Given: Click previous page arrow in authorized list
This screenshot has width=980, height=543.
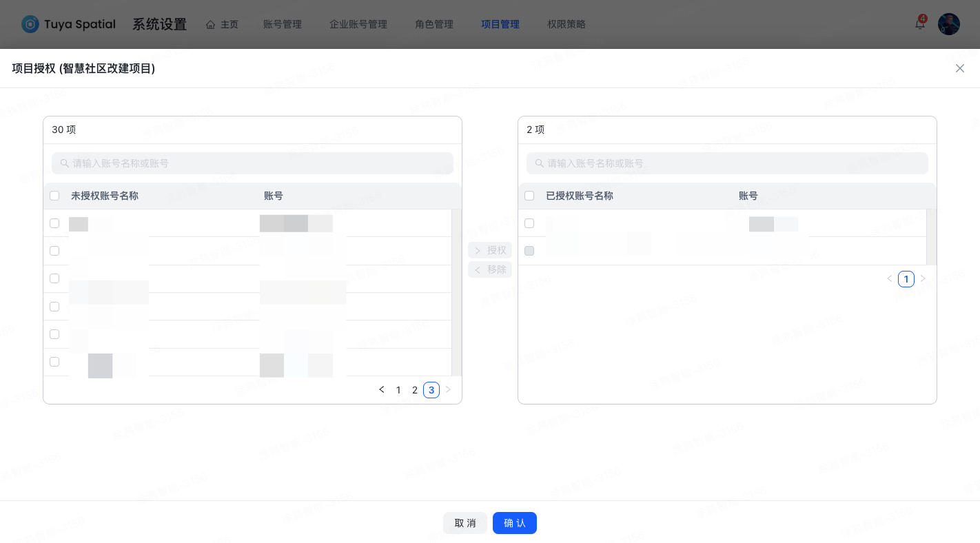Looking at the screenshot, I should point(890,279).
